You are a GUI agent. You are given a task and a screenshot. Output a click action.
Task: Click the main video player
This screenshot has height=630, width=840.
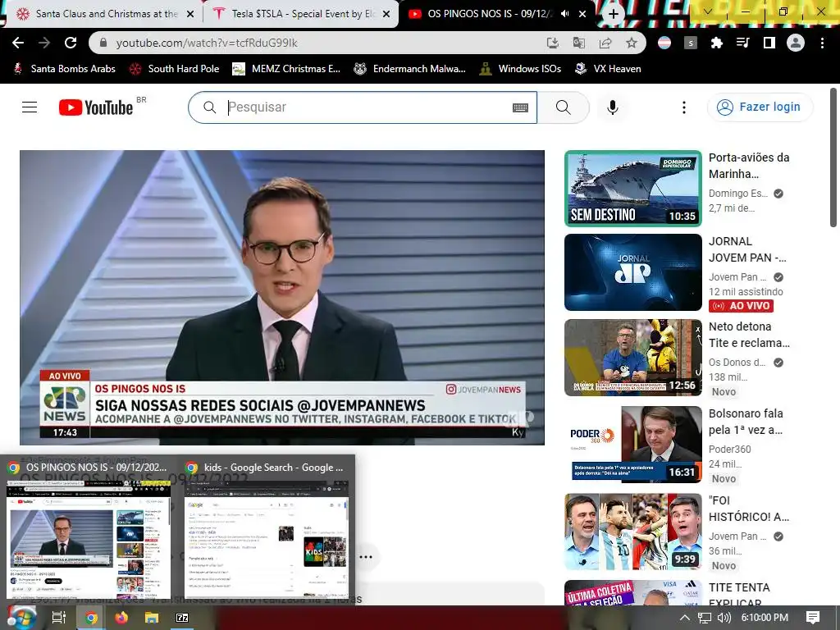[x=282, y=297]
